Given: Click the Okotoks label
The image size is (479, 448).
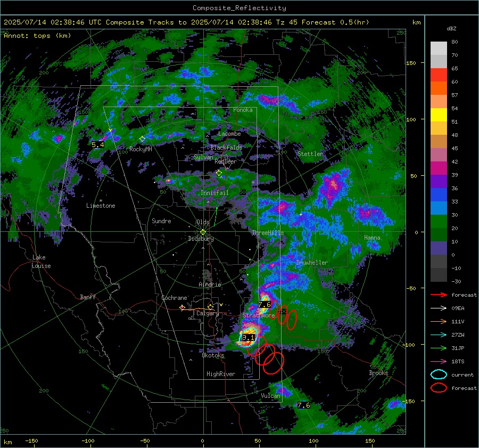Looking at the screenshot, I should click(x=213, y=355).
